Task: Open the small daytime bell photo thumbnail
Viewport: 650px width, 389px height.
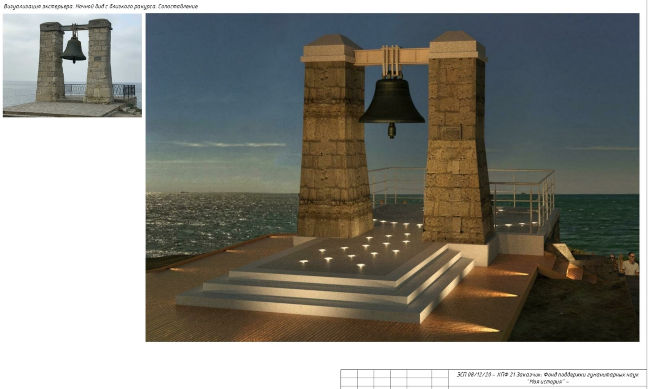Action: click(x=72, y=65)
